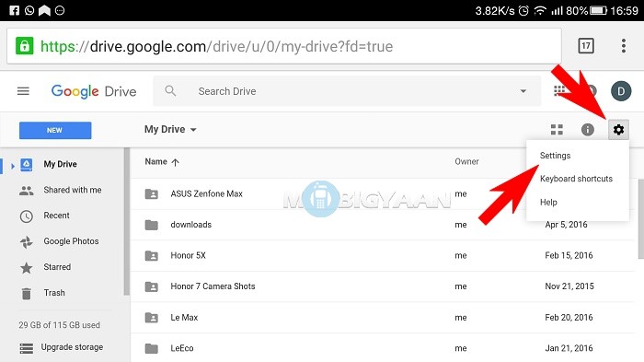The width and height of the screenshot is (644, 362).
Task: Open the Recent section
Action: point(56,216)
